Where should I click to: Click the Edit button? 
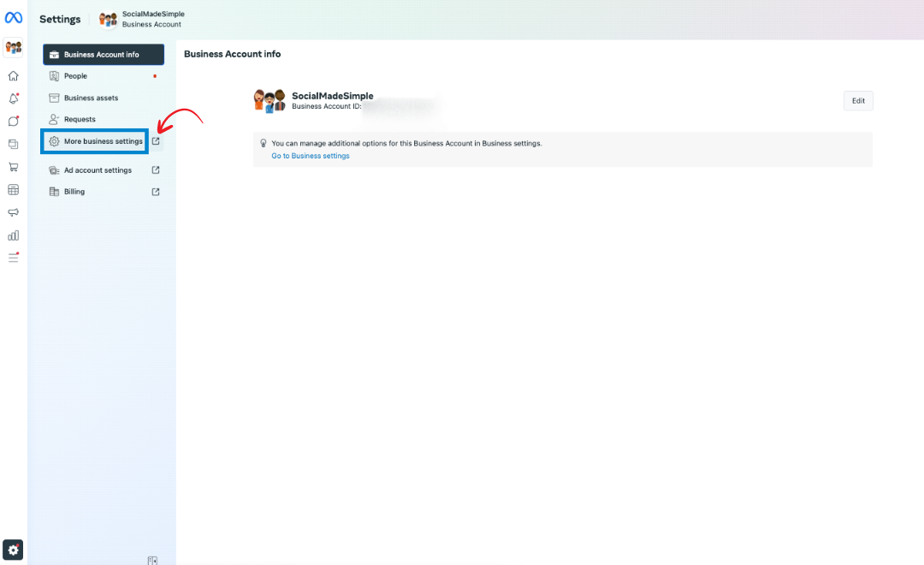858,101
